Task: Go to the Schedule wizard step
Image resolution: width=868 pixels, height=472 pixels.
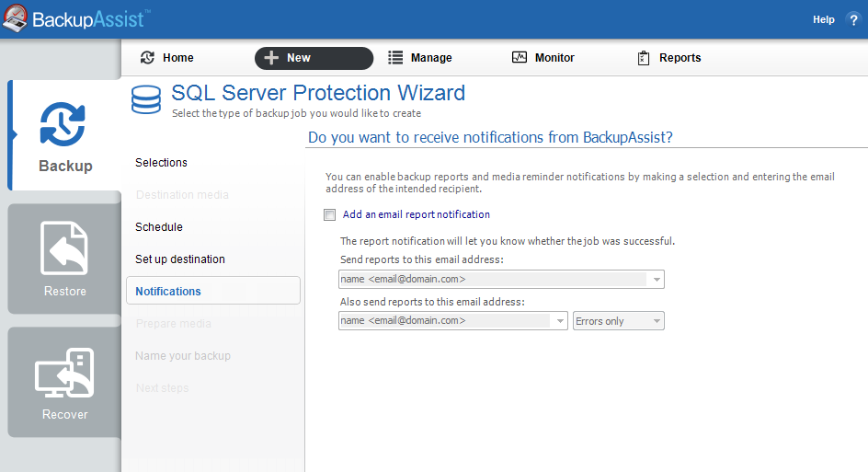Action: tap(159, 226)
